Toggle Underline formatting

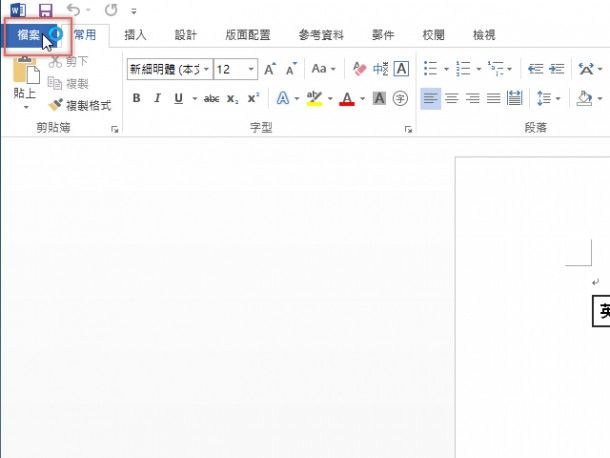point(179,98)
